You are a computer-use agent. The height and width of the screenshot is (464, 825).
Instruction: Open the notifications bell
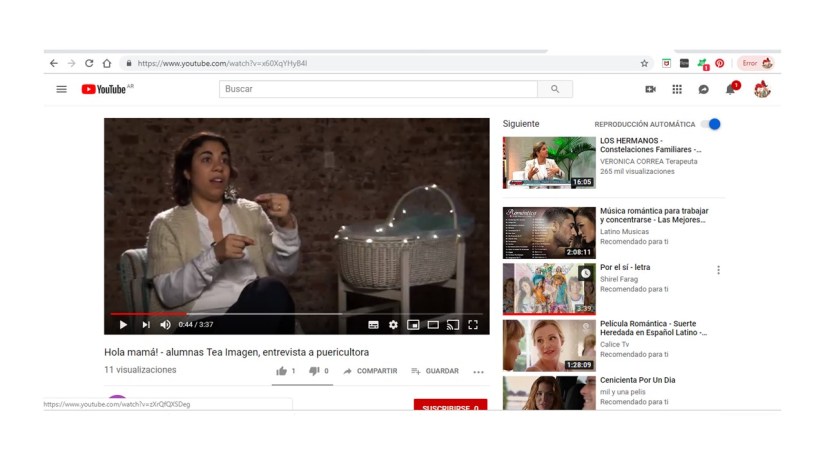pyautogui.click(x=730, y=89)
